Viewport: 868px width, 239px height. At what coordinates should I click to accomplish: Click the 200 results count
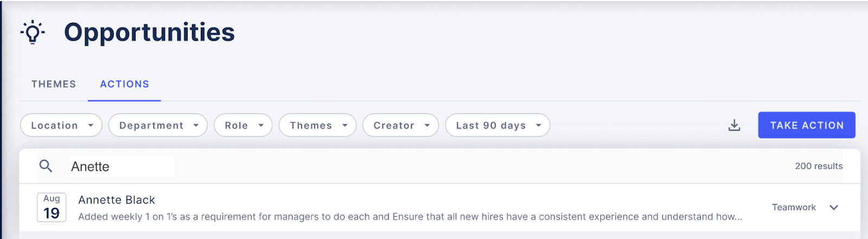tap(819, 166)
